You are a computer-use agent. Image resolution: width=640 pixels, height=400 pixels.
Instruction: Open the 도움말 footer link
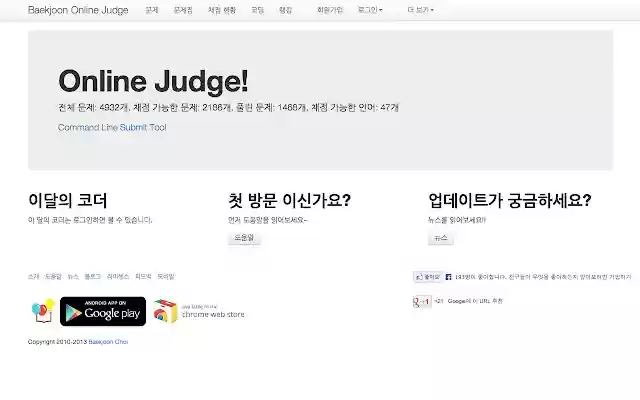click(x=53, y=277)
